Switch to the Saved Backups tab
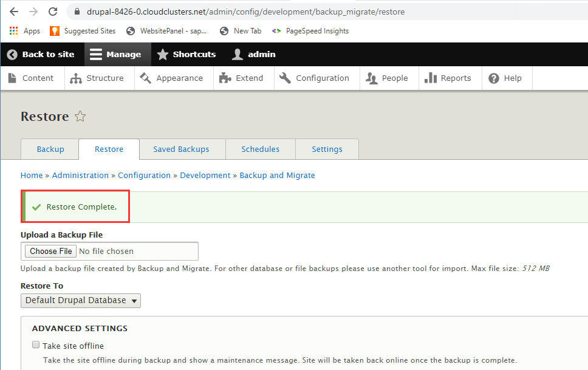This screenshot has width=588, height=370. pyautogui.click(x=181, y=149)
